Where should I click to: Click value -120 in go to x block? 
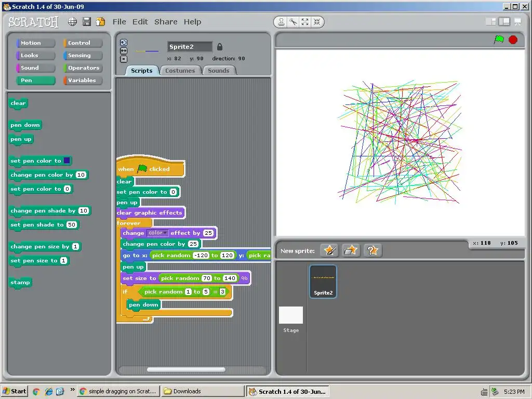coord(201,255)
